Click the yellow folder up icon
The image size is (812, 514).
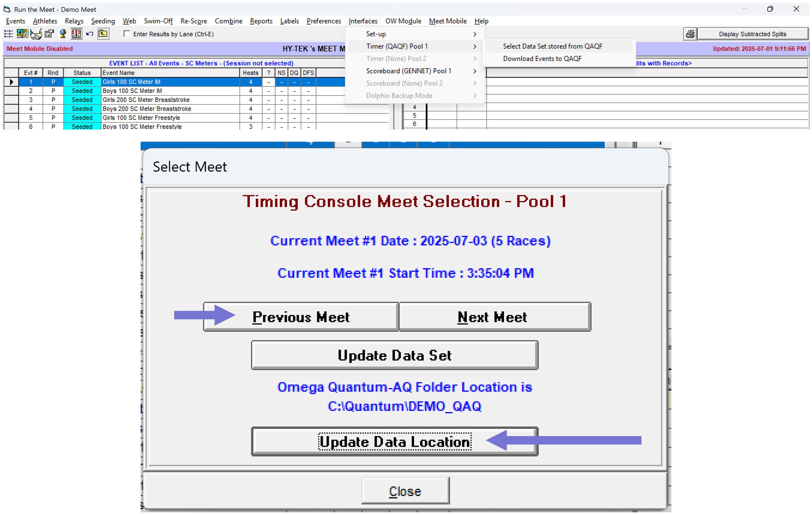click(103, 34)
